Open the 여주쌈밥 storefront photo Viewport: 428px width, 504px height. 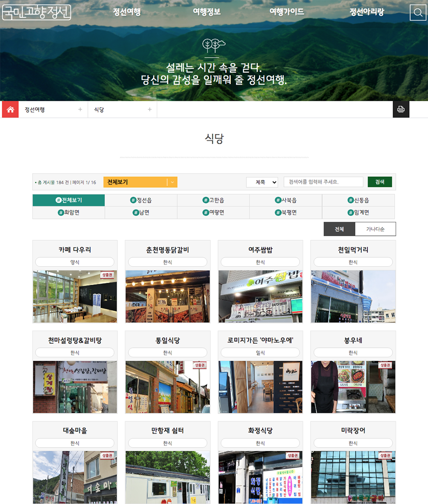[260, 296]
